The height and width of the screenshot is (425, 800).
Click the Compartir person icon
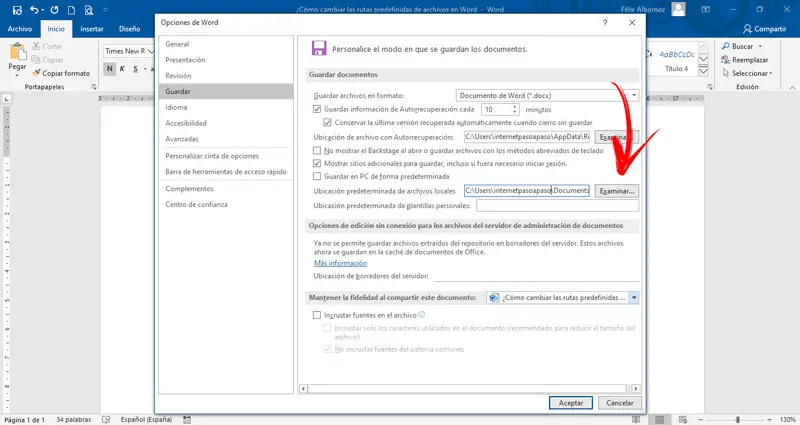tap(747, 29)
